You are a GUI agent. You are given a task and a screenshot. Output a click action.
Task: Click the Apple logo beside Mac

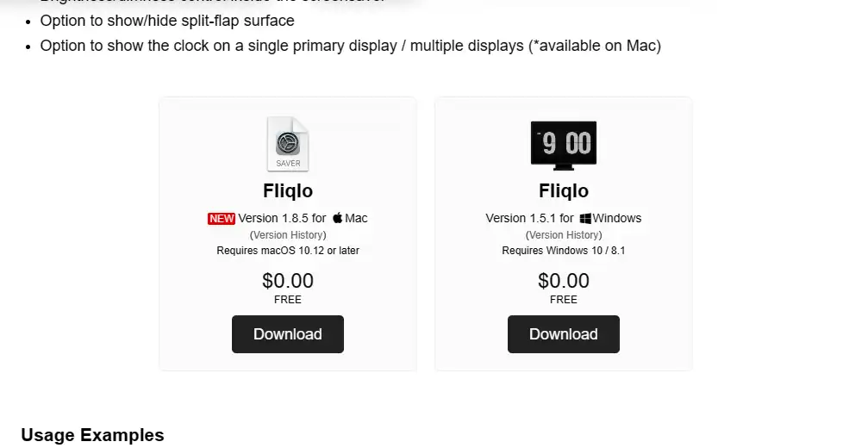click(x=338, y=218)
